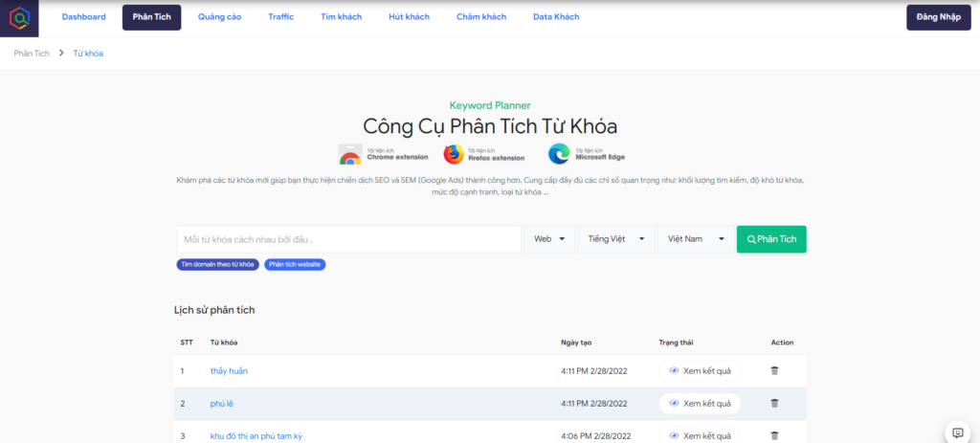
Task: Click the "Ngày tạo" column header
Action: click(576, 343)
